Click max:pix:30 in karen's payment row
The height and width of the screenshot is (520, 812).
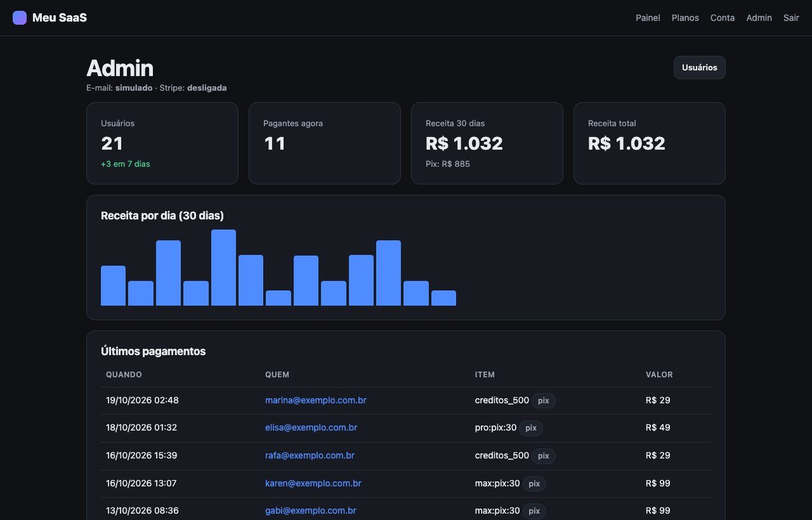coord(497,483)
